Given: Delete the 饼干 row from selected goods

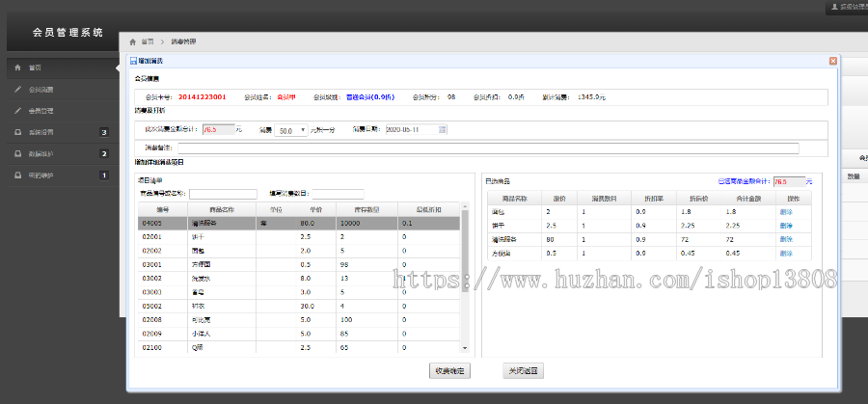Looking at the screenshot, I should pos(786,226).
